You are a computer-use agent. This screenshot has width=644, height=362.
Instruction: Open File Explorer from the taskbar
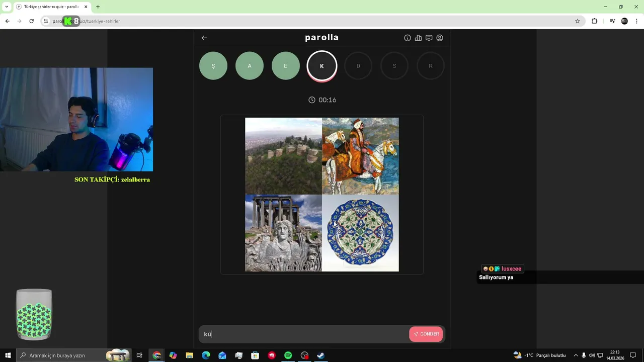point(189,355)
